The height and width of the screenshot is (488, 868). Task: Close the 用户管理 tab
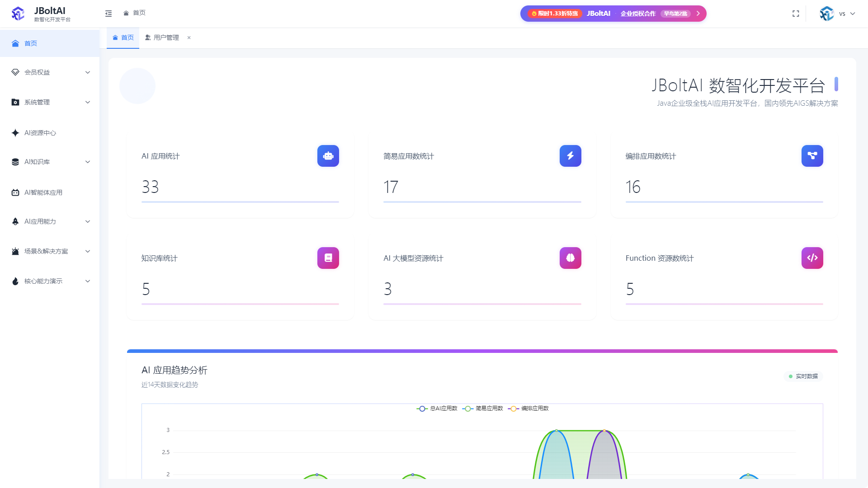pyautogui.click(x=189, y=38)
